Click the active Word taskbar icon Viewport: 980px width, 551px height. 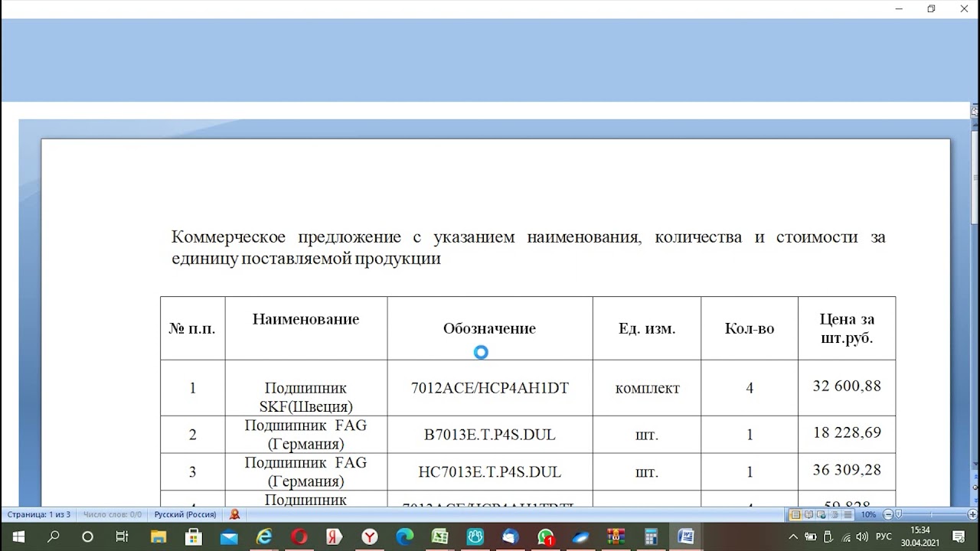(x=686, y=536)
